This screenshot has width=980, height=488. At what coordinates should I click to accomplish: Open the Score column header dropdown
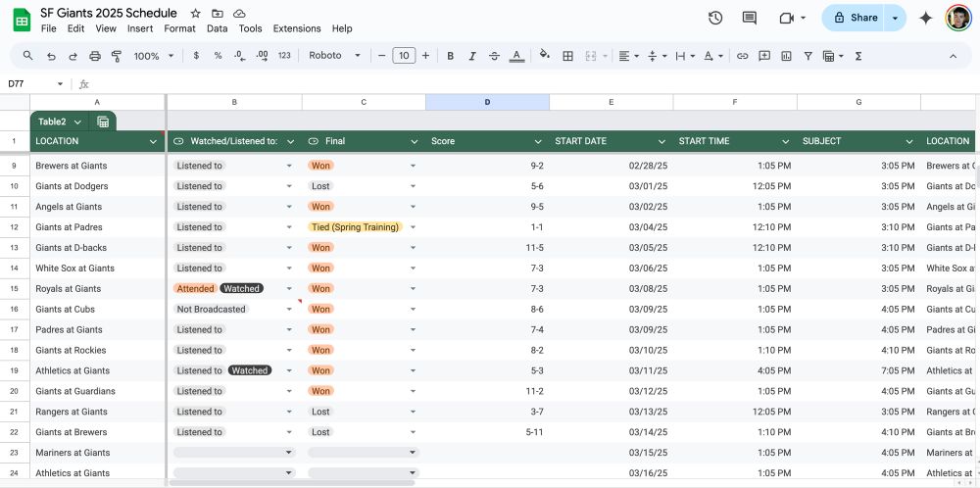point(538,142)
